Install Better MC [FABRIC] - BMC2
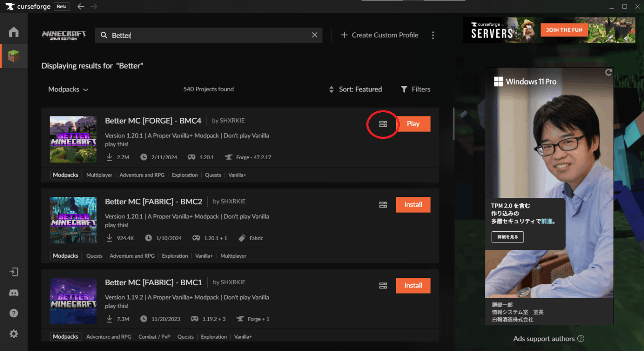This screenshot has height=351, width=644. click(x=413, y=205)
